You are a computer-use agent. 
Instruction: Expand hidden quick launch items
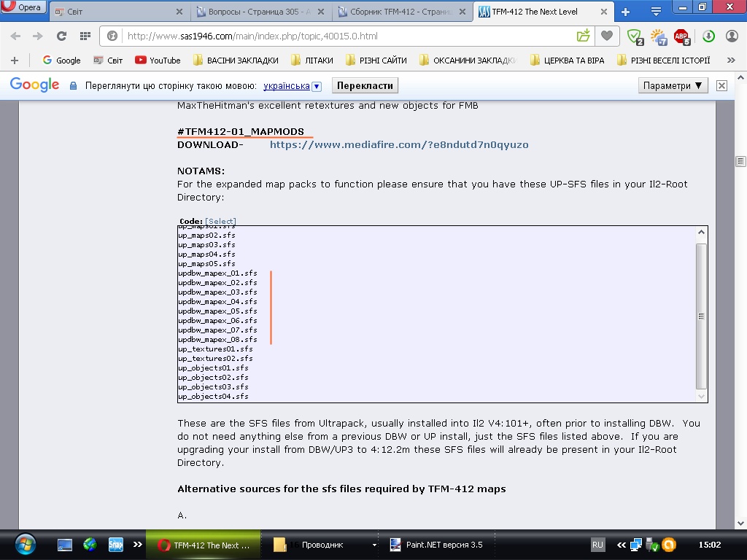[138, 544]
